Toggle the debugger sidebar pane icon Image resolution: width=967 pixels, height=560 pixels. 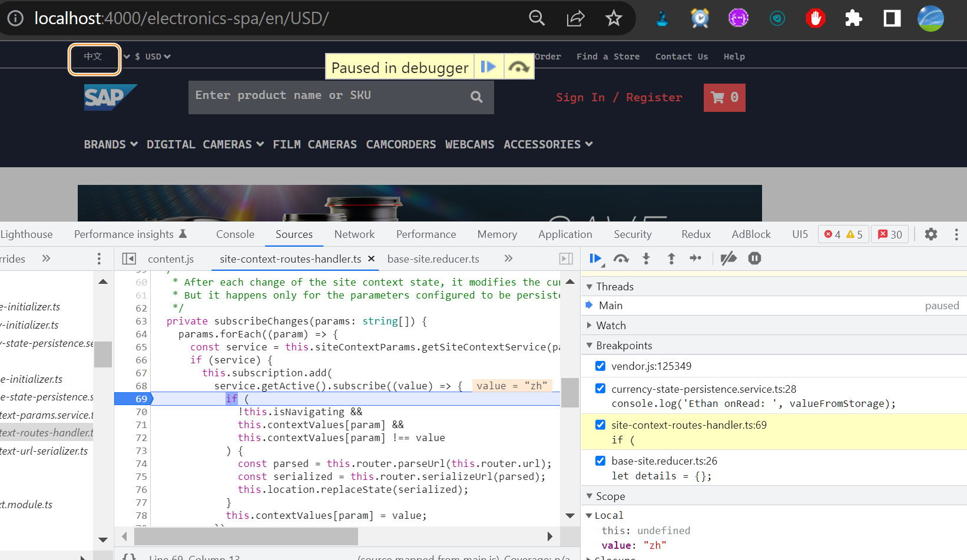pos(566,259)
